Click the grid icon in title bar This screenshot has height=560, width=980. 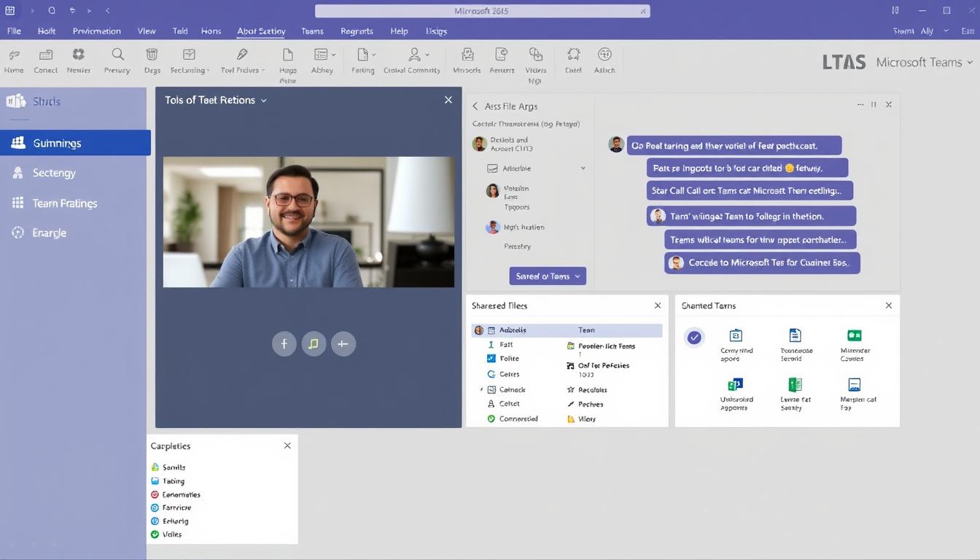tap(9, 11)
